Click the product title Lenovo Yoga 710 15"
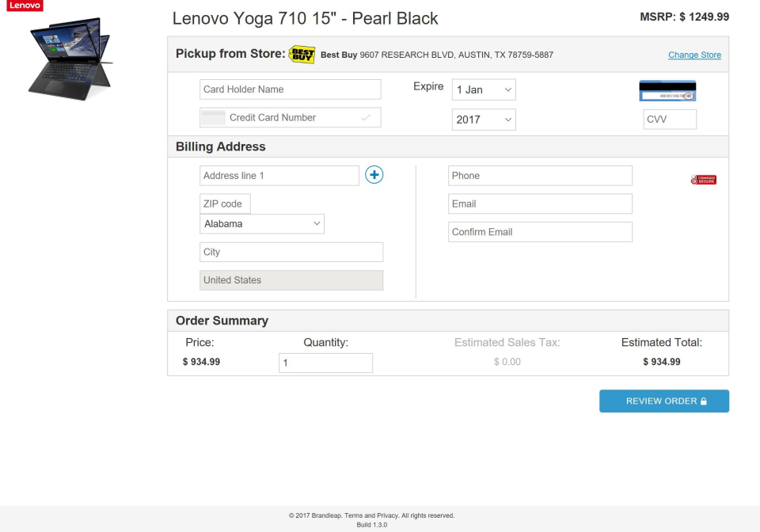760x532 pixels. pos(305,18)
